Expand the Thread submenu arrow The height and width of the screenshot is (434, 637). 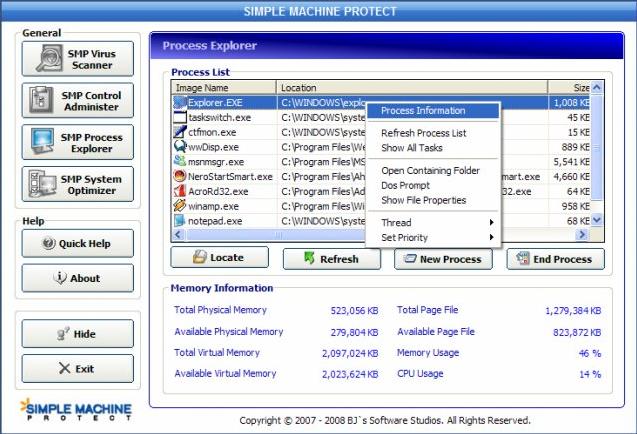492,222
